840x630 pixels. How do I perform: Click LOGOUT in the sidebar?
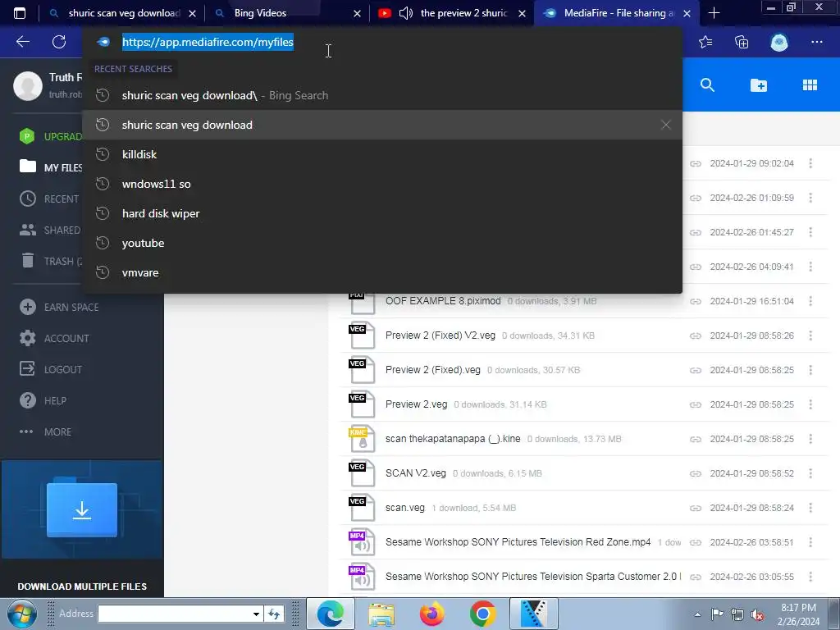point(50,369)
